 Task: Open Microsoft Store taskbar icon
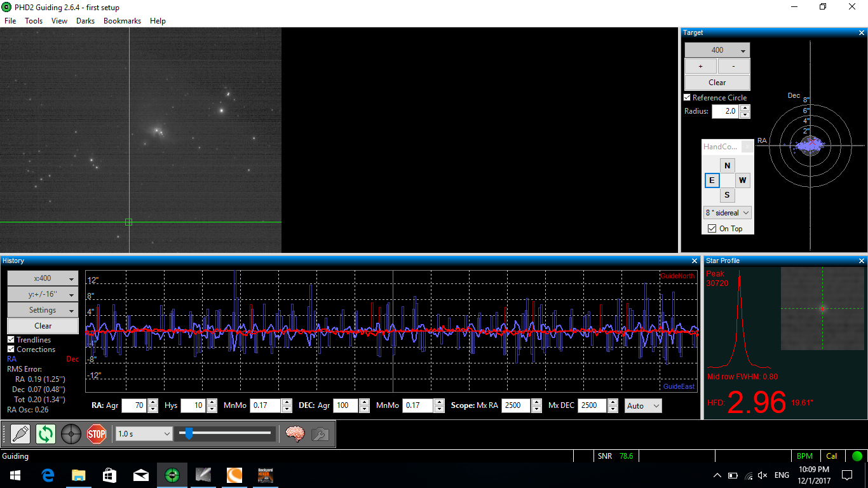coord(109,475)
